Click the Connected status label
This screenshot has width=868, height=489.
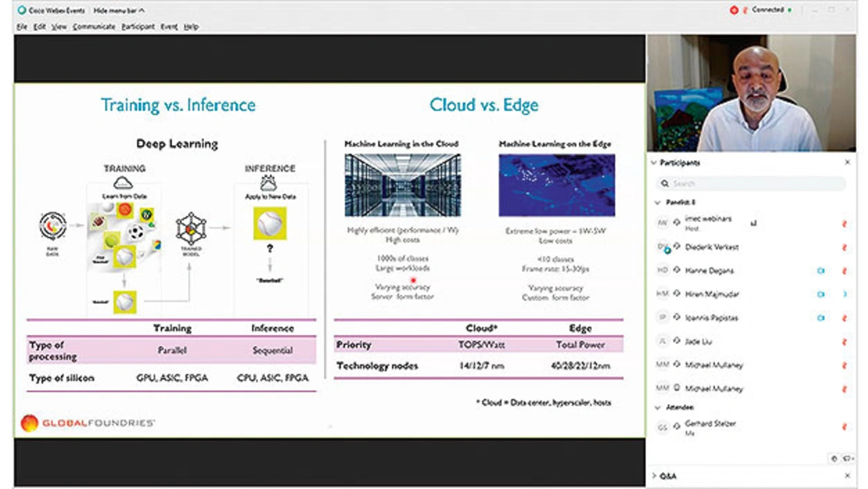coord(768,10)
